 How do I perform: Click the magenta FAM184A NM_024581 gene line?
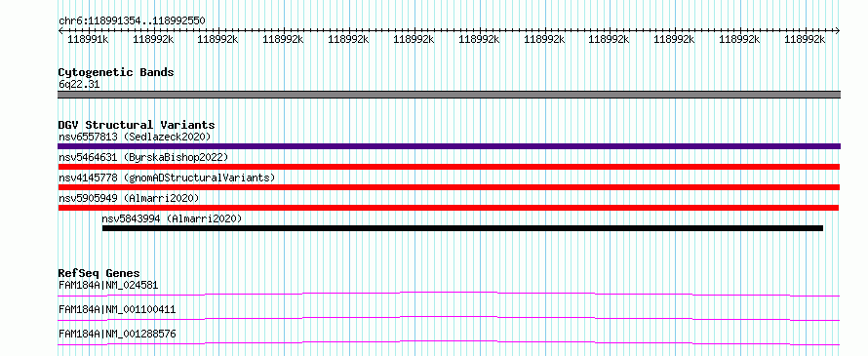coord(449,294)
